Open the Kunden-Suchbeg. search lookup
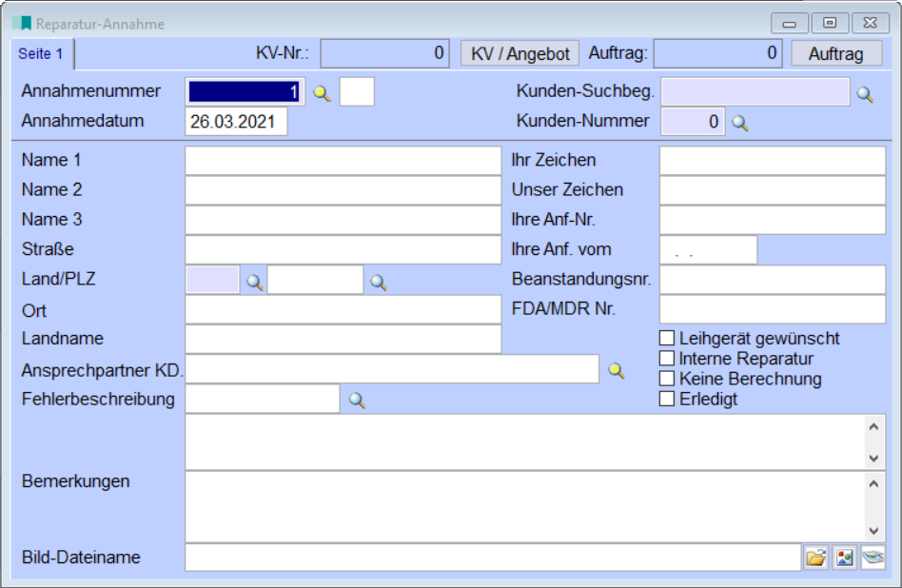Image resolution: width=902 pixels, height=588 pixels. [x=864, y=94]
